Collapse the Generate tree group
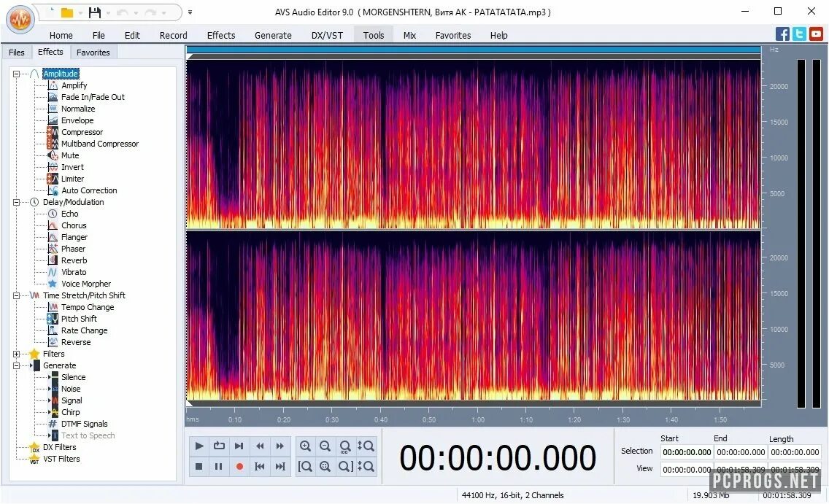This screenshot has width=829, height=504. 16,365
